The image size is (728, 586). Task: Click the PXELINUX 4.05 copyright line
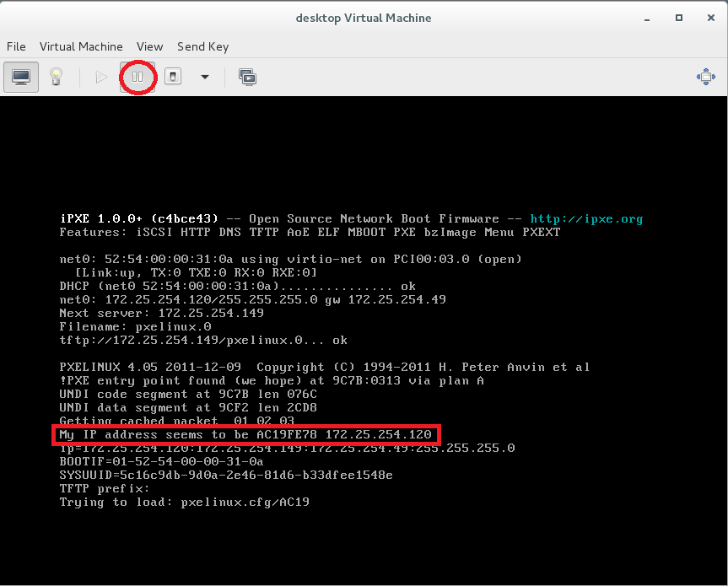325,367
